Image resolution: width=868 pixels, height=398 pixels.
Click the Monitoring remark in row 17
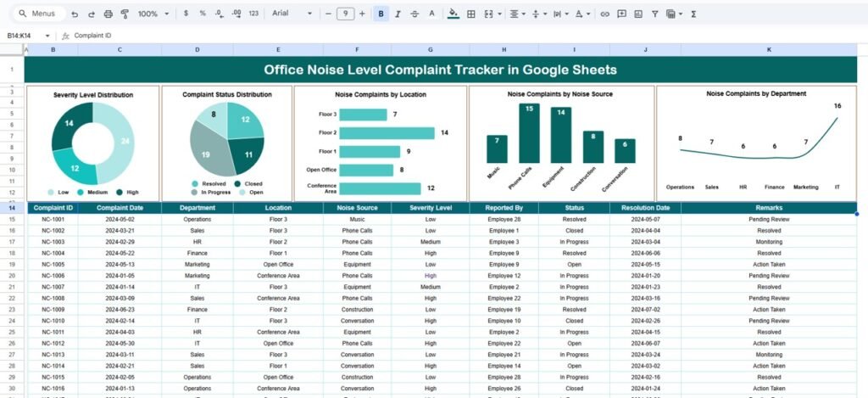tap(769, 242)
